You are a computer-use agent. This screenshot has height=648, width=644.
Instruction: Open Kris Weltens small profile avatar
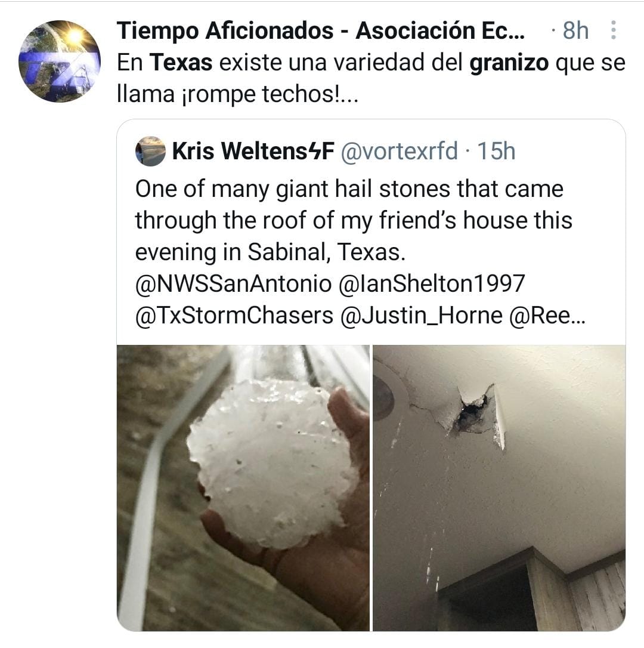click(150, 151)
